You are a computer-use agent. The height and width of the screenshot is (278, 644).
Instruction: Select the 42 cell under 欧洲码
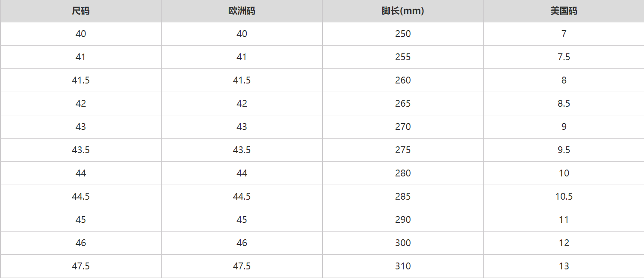tap(242, 104)
